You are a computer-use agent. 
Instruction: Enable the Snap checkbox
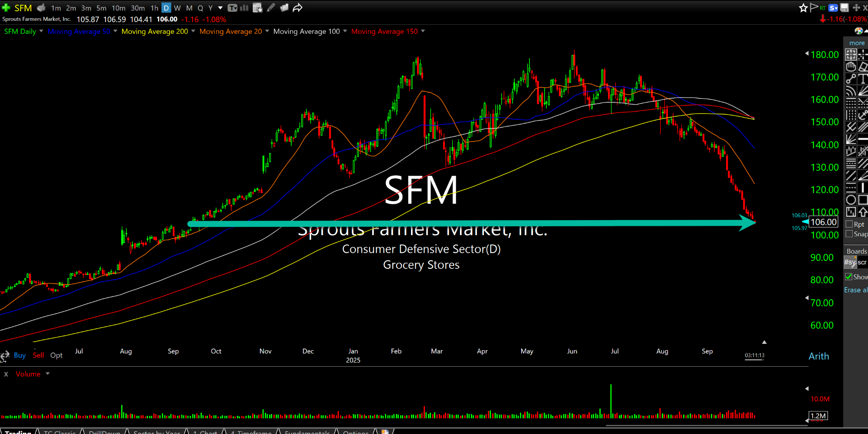(x=849, y=234)
